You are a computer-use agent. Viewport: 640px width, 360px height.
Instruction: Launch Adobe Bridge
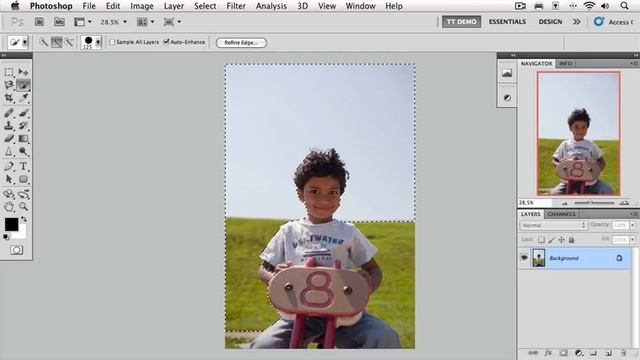[x=39, y=22]
